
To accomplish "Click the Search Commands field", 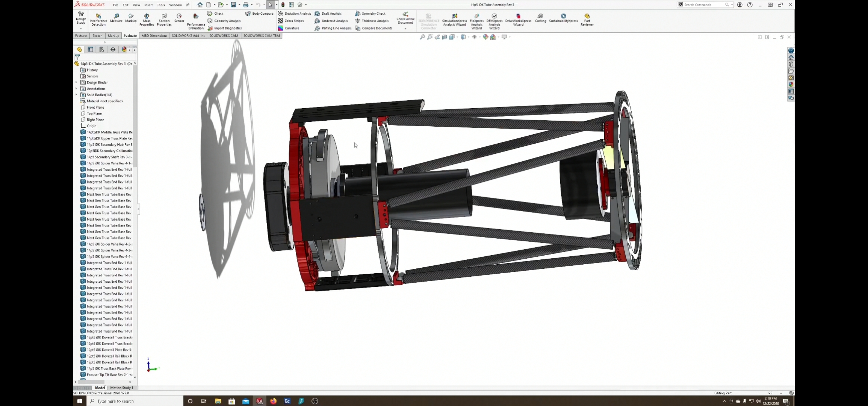I will click(x=705, y=5).
